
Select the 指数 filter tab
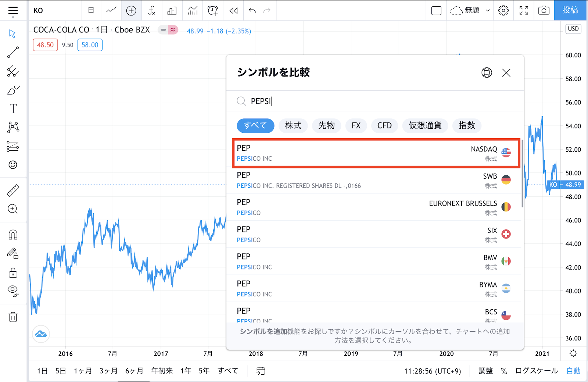click(x=467, y=125)
